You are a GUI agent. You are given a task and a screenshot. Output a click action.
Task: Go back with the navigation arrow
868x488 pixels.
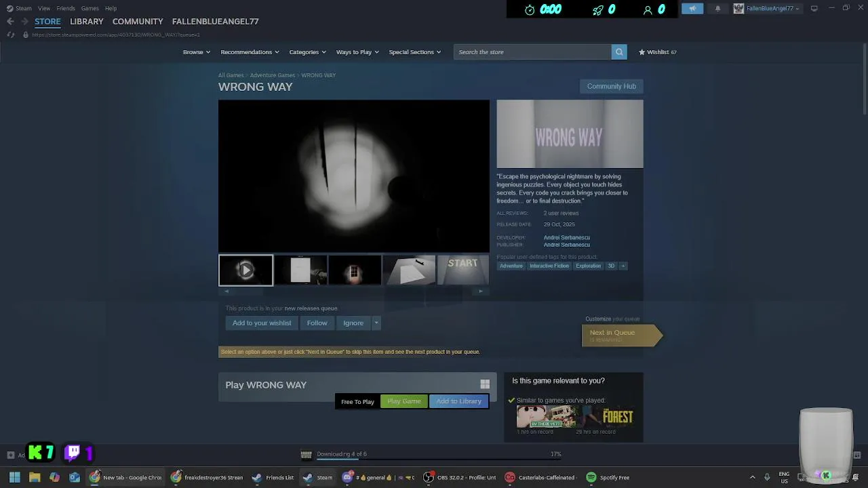(10, 21)
